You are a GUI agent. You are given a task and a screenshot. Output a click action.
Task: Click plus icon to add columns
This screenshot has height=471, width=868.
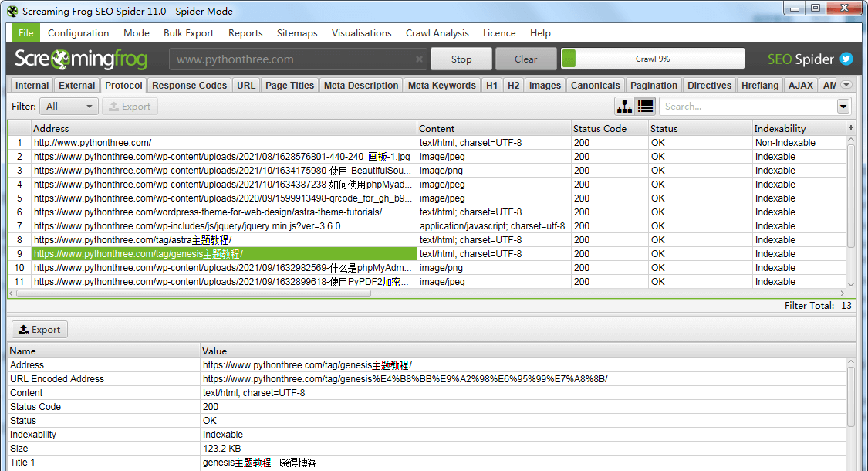click(851, 128)
